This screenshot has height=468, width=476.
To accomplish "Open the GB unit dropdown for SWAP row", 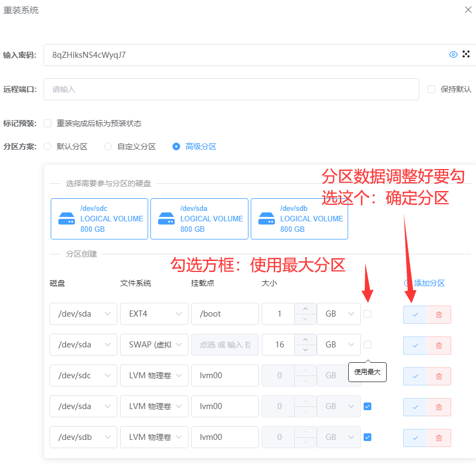I will coord(338,345).
